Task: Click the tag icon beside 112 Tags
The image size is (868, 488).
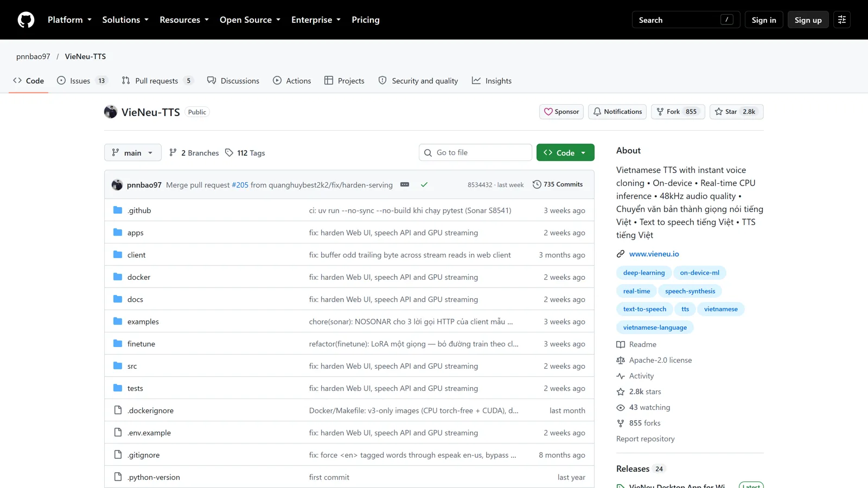Action: point(229,153)
